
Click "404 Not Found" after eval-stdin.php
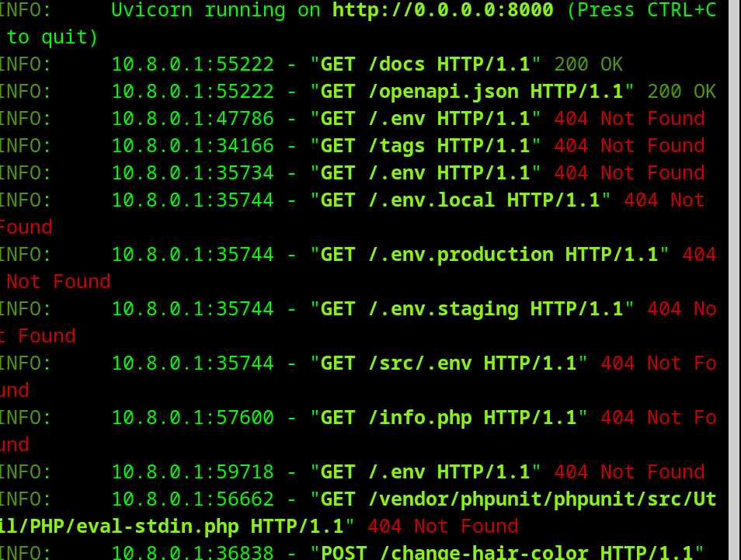point(443,527)
